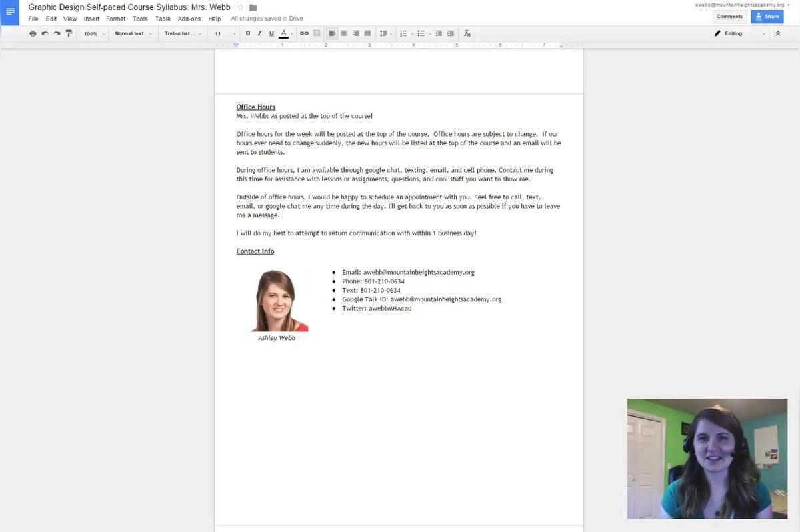This screenshot has height=532, width=800.
Task: Open the Editing mode dropdown
Action: click(740, 33)
